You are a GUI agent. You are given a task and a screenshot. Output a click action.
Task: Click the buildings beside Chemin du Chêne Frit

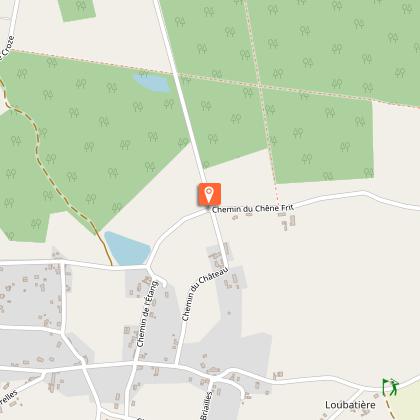point(288,222)
